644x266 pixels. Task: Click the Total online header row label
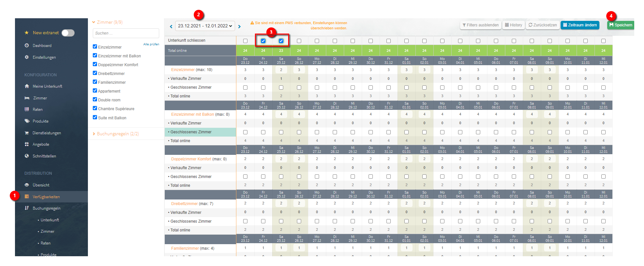[177, 51]
